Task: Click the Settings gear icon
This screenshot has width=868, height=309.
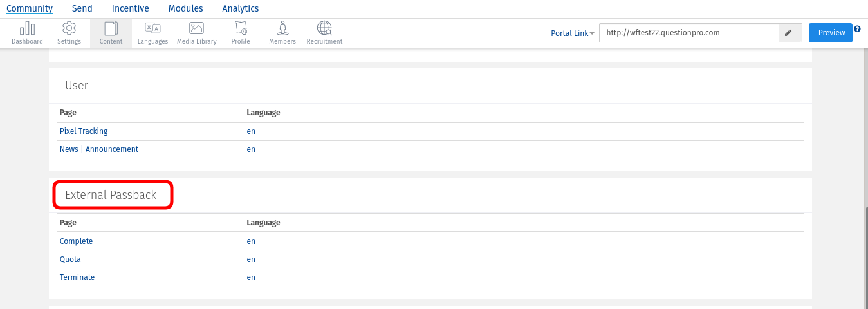Action: tap(69, 29)
